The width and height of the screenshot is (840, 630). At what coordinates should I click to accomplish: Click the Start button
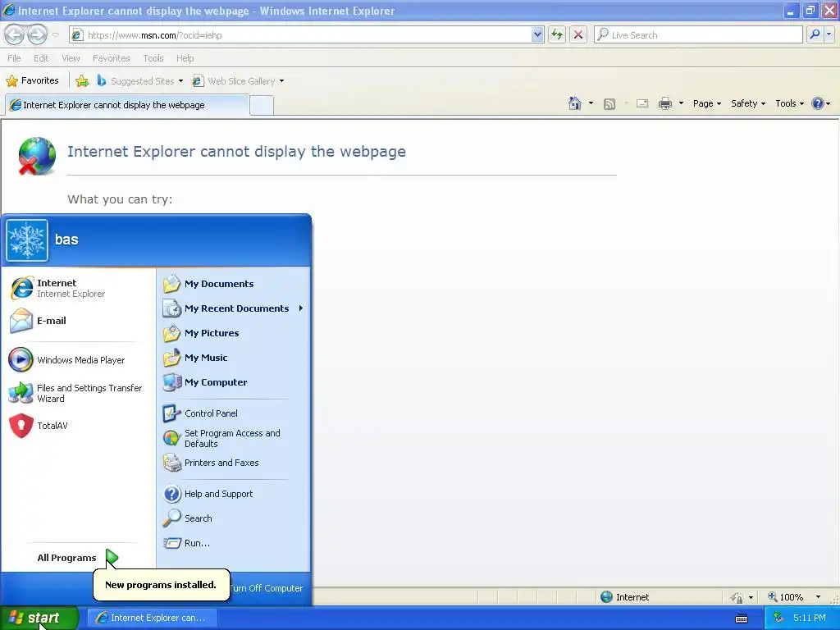[39, 618]
